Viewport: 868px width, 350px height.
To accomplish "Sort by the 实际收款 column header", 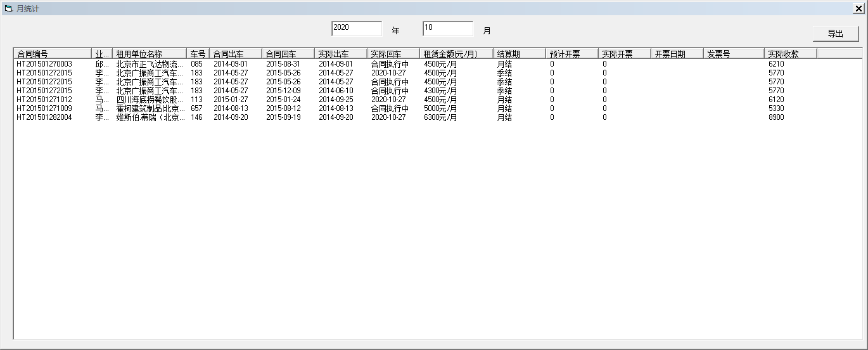I will [x=790, y=54].
